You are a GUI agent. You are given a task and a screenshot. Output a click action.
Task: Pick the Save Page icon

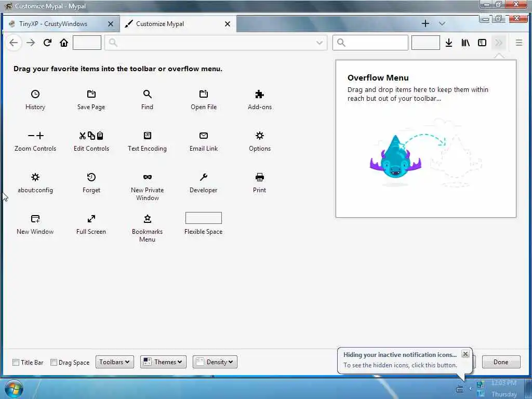pyautogui.click(x=91, y=94)
